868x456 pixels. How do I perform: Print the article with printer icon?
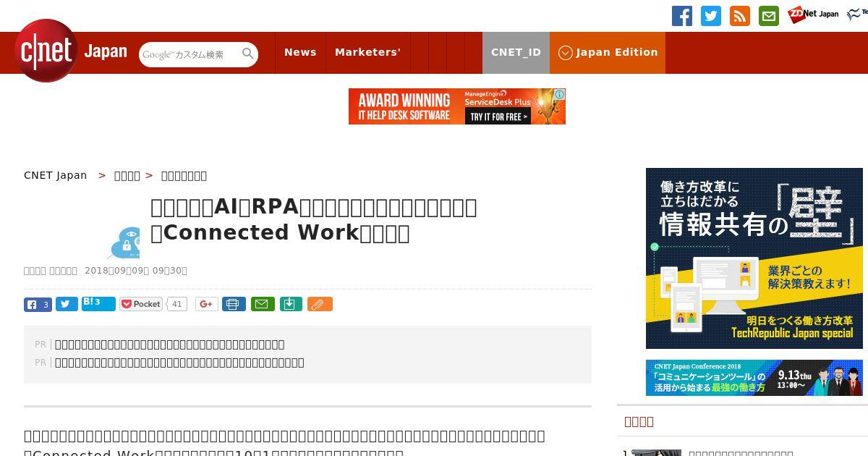(234, 304)
